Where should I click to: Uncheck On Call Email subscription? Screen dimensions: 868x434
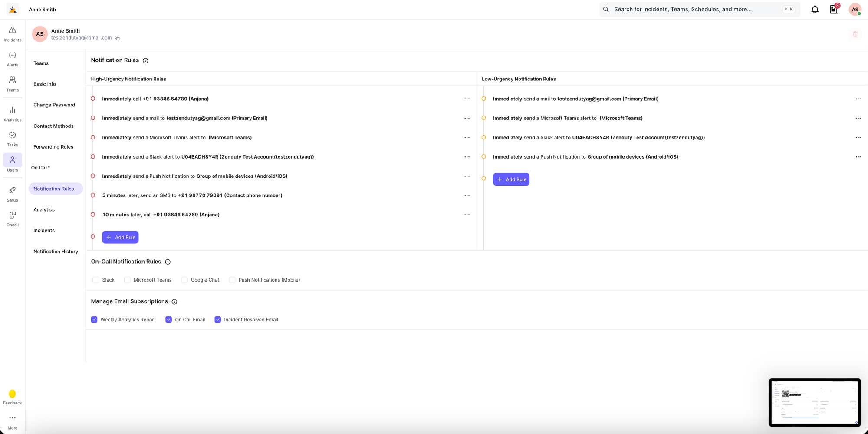click(169, 320)
